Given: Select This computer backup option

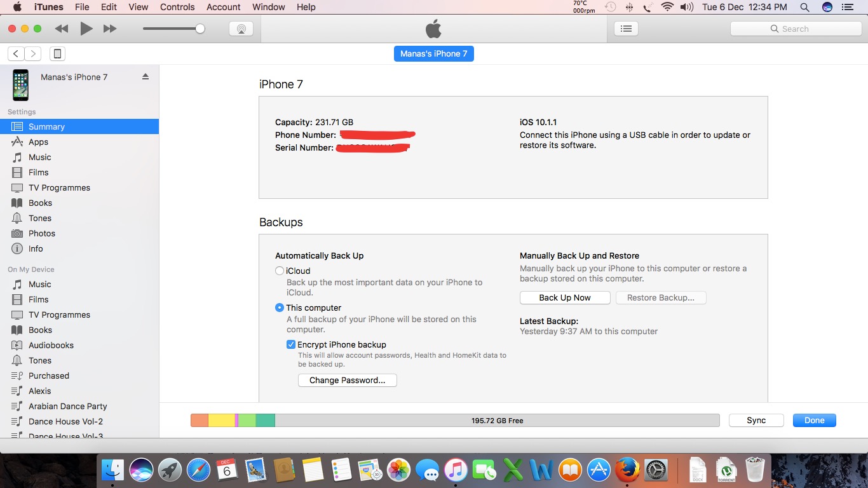Looking at the screenshot, I should click(x=280, y=308).
